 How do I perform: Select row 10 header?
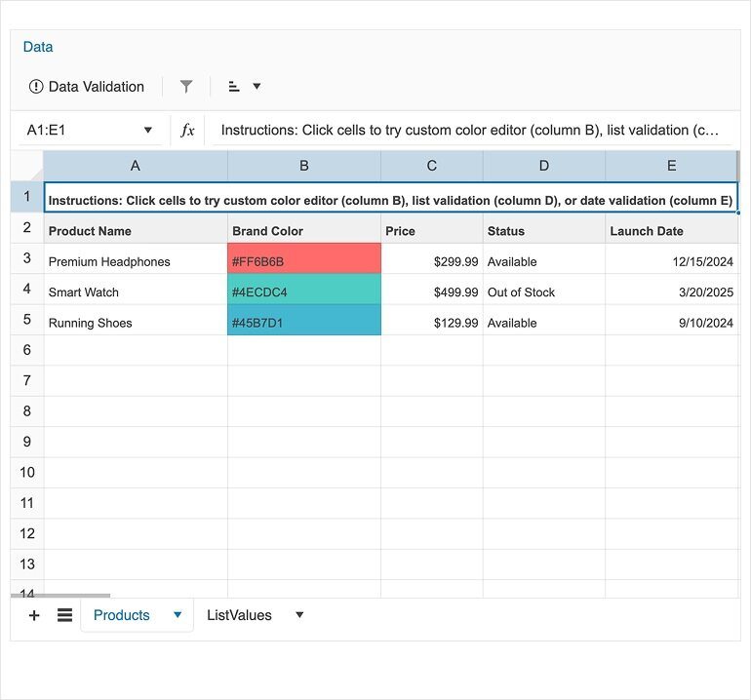tap(27, 473)
